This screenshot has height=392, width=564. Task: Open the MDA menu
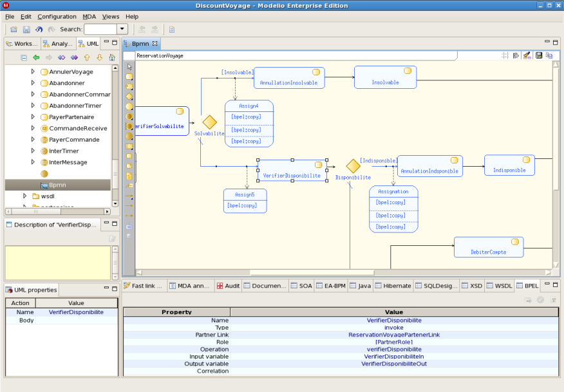click(89, 17)
